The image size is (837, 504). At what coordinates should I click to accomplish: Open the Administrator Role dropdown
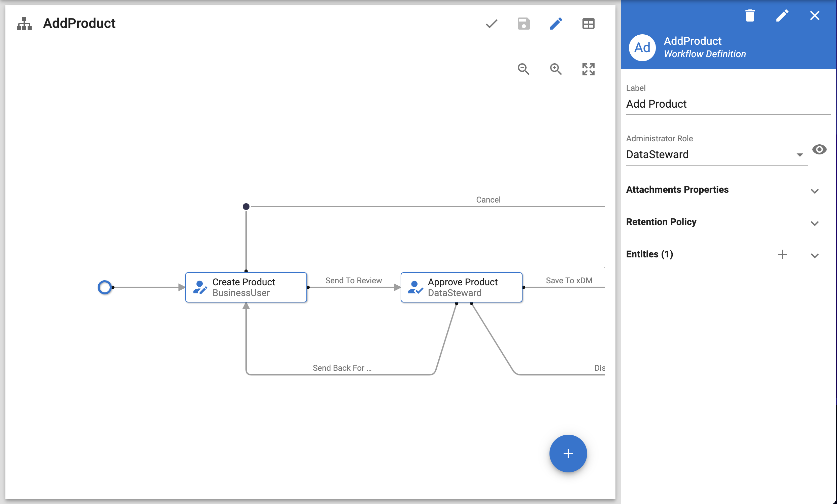point(800,155)
